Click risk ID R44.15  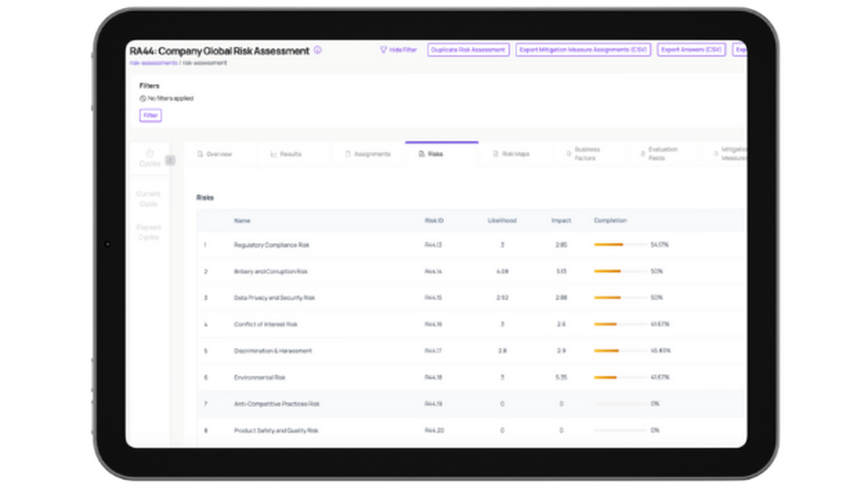point(433,298)
